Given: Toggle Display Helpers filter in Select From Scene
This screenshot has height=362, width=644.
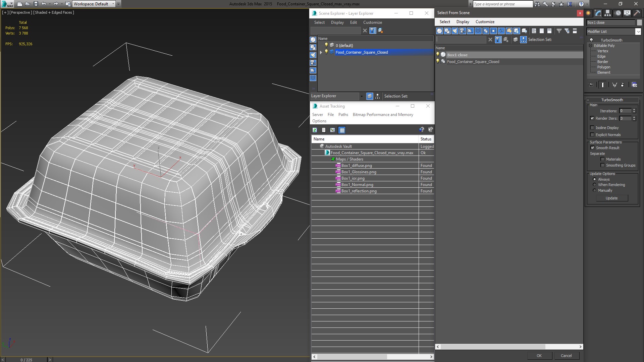Looking at the screenshot, I should tap(470, 31).
